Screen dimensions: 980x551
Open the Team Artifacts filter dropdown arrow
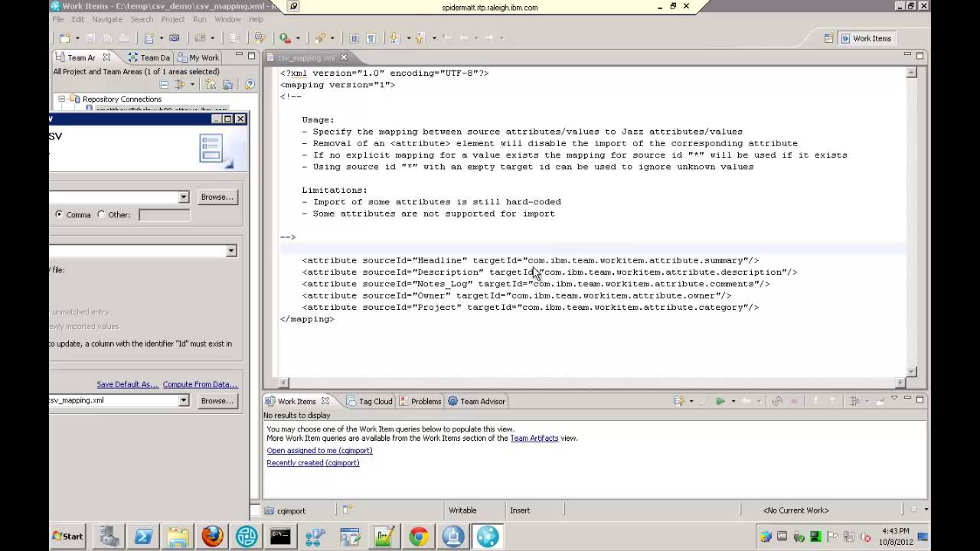click(192, 85)
